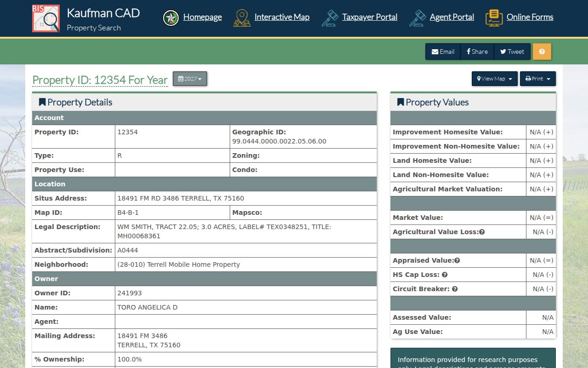
Task: Click the Geographic ID 99.0444.0000.0022.05.06.00
Action: coord(279,141)
